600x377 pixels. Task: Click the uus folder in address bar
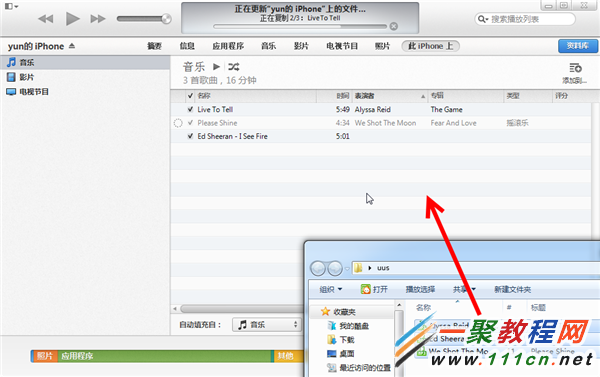383,268
